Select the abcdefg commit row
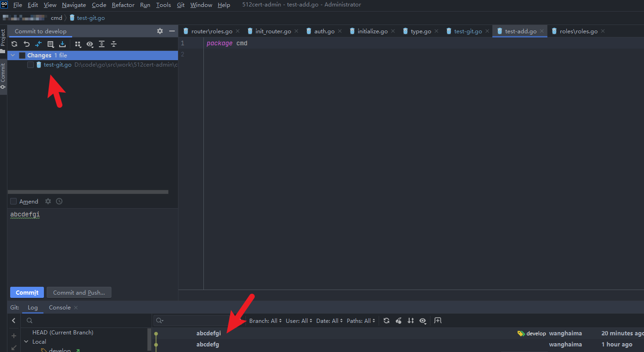644x352 pixels. 398,345
